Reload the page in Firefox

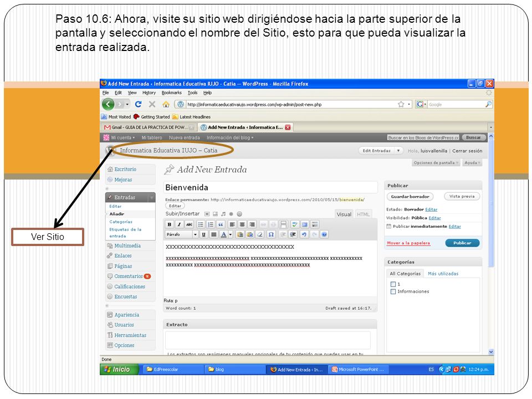pos(138,104)
